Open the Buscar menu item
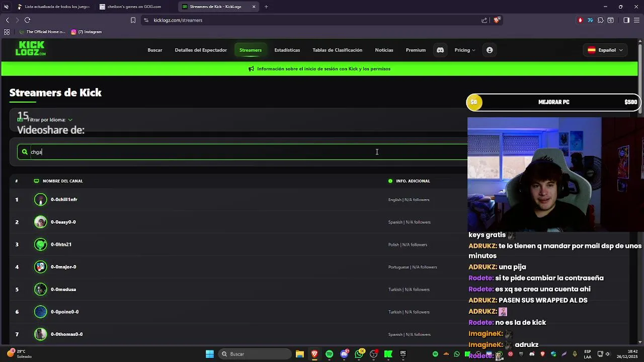The width and height of the screenshot is (644, 362). pyautogui.click(x=155, y=50)
